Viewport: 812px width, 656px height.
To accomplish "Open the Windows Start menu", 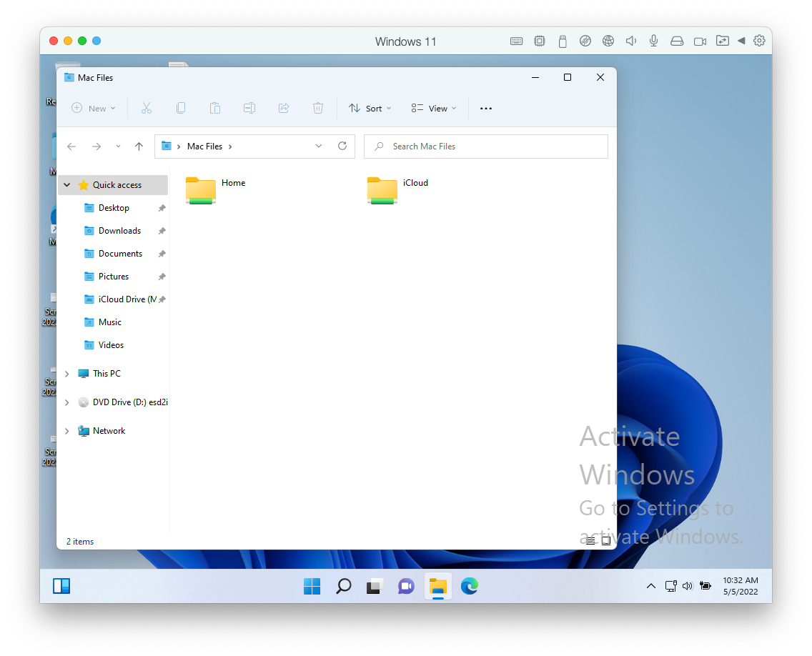I will [x=312, y=586].
